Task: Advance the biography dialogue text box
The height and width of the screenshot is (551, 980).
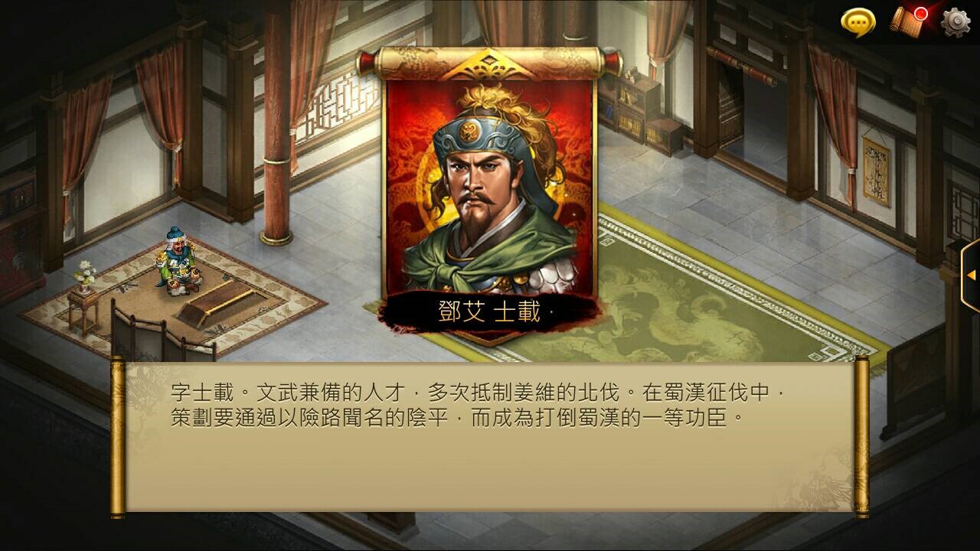Action: click(490, 437)
